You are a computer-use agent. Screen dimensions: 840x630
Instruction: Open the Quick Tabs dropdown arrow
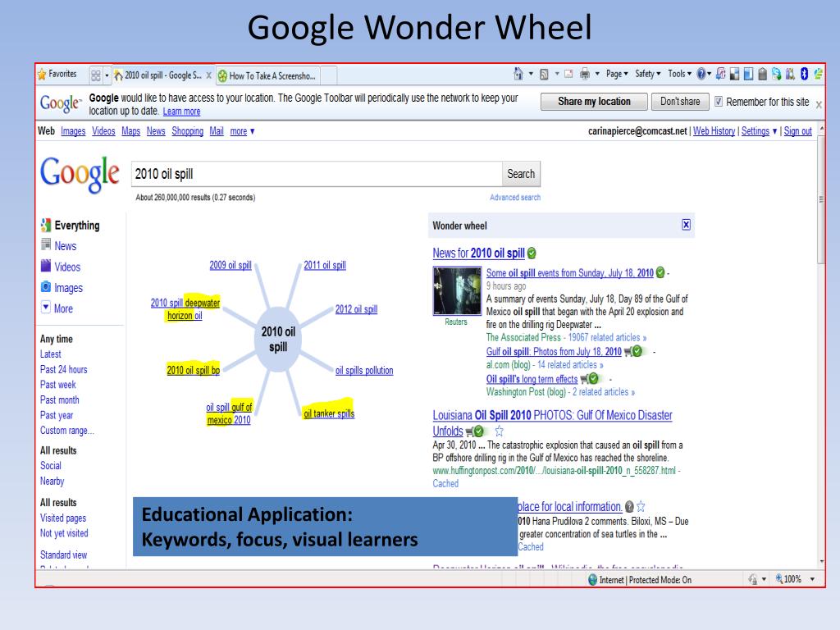(107, 75)
